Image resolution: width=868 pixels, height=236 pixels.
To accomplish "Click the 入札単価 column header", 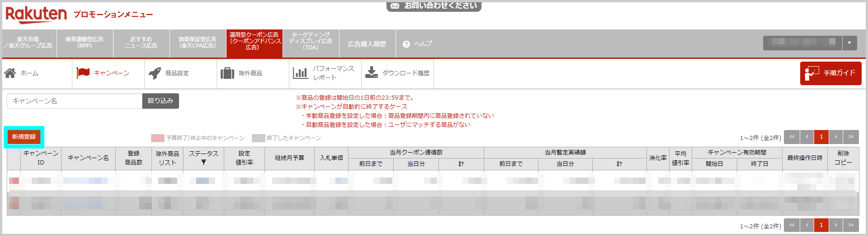I will [331, 158].
